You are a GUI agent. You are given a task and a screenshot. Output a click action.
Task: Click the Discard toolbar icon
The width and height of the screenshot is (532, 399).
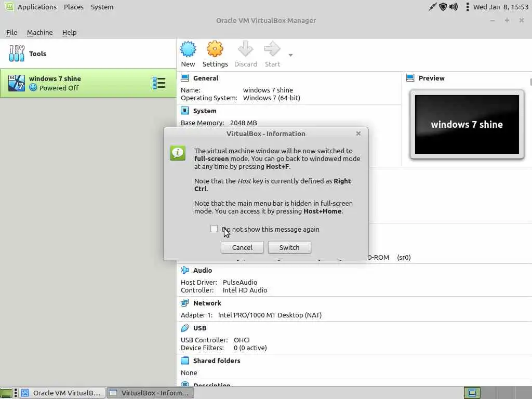coord(245,49)
